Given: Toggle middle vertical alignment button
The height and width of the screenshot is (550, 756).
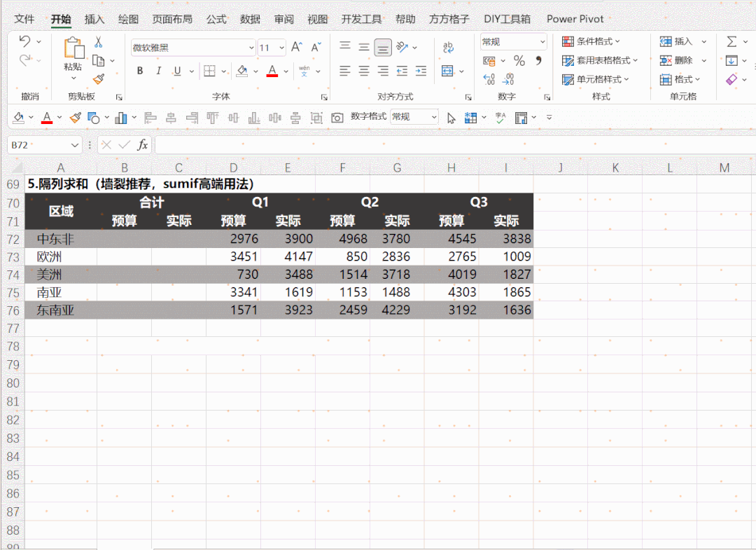Looking at the screenshot, I should pos(364,47).
